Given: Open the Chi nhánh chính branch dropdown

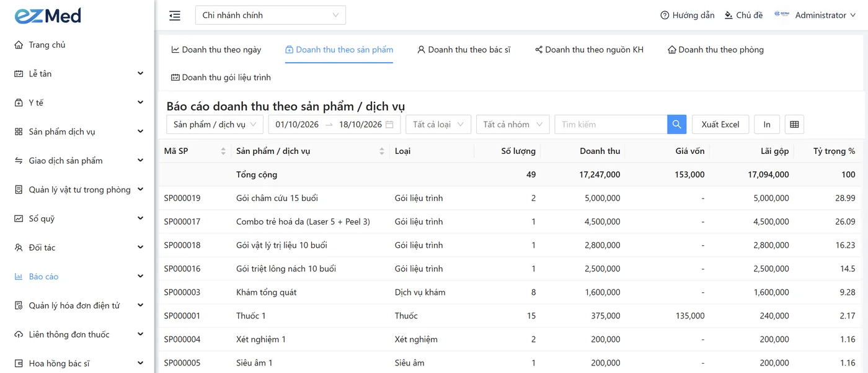Looking at the screenshot, I should (270, 16).
